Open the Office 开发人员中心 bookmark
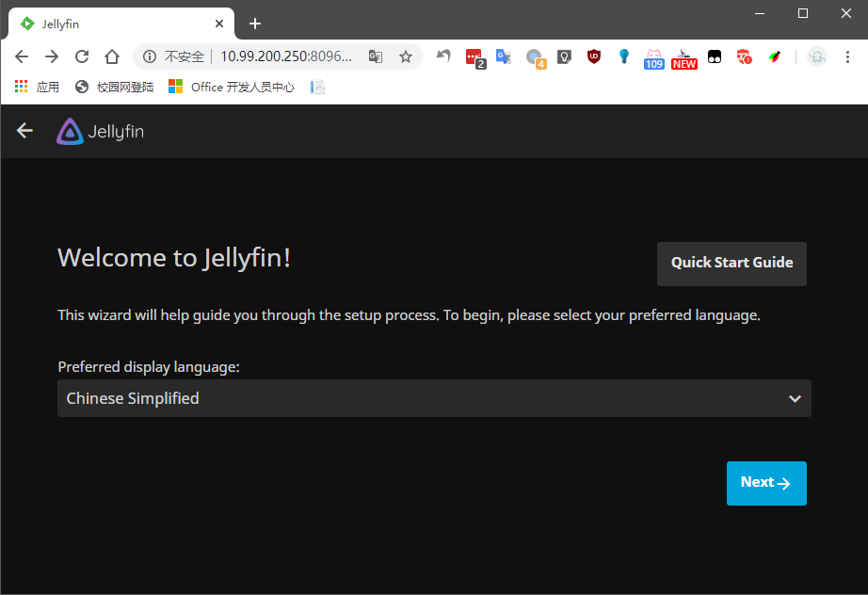This screenshot has width=868, height=595. click(232, 87)
